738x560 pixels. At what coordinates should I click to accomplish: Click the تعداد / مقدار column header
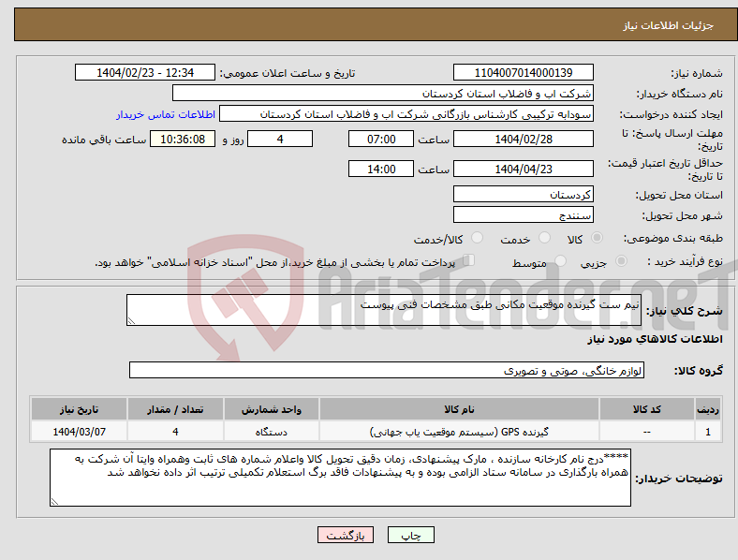point(175,409)
